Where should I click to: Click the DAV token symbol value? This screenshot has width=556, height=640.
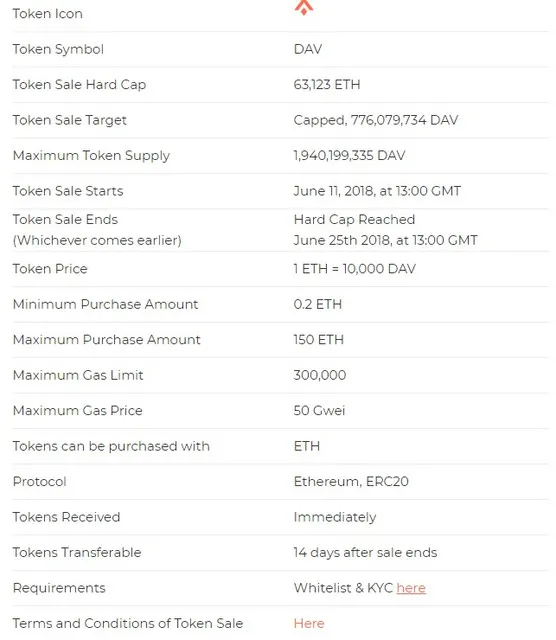click(308, 49)
